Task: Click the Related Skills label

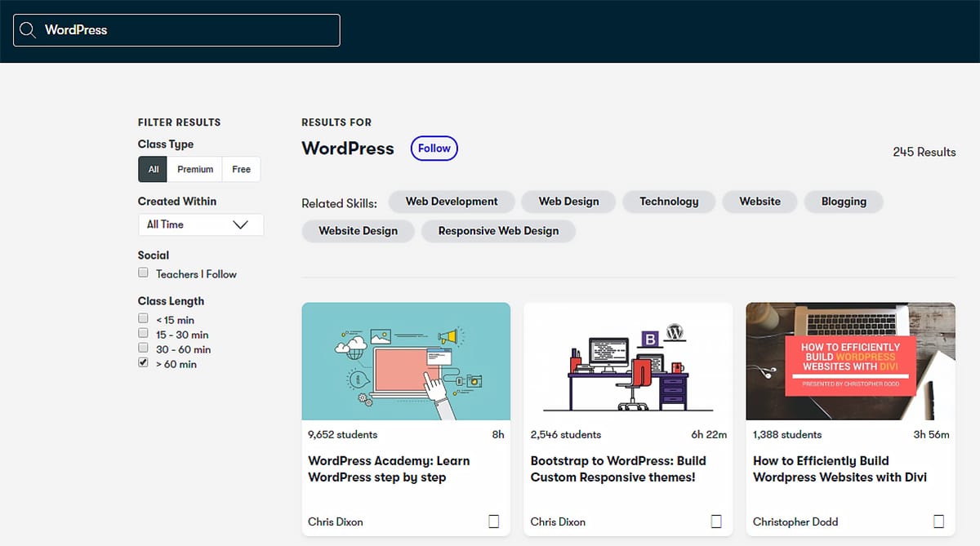Action: click(x=340, y=203)
